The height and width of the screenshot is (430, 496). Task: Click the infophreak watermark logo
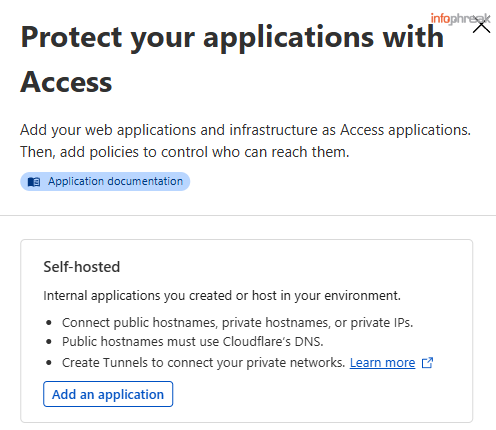[460, 19]
